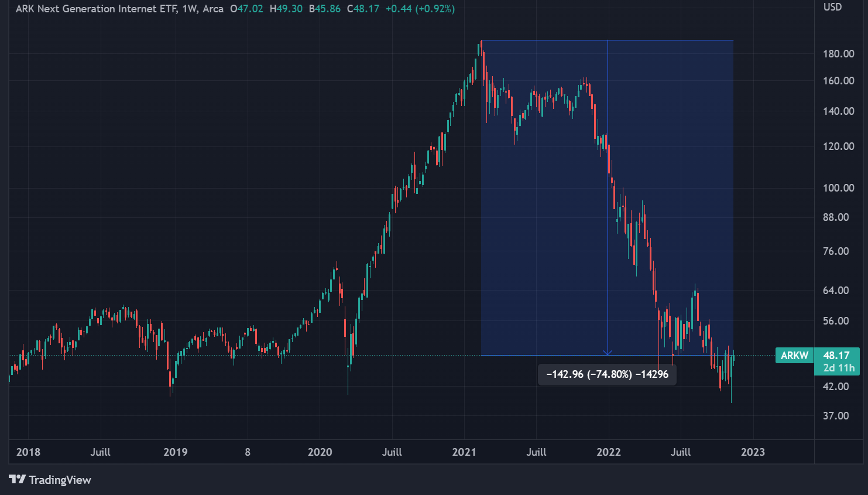Click the 100.00 price axis label
Screen dimensions: 868x495
pos(838,188)
